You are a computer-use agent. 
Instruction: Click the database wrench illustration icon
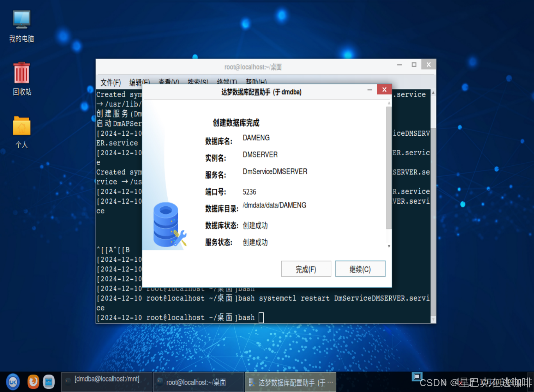(170, 225)
